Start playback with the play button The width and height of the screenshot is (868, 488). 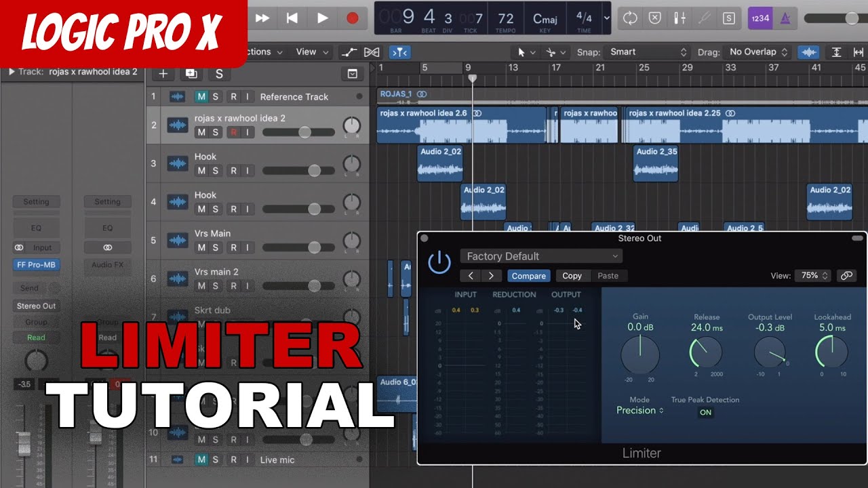323,18
